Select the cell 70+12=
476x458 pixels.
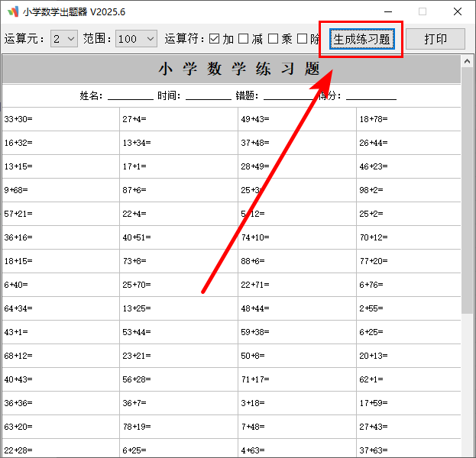[x=409, y=237]
